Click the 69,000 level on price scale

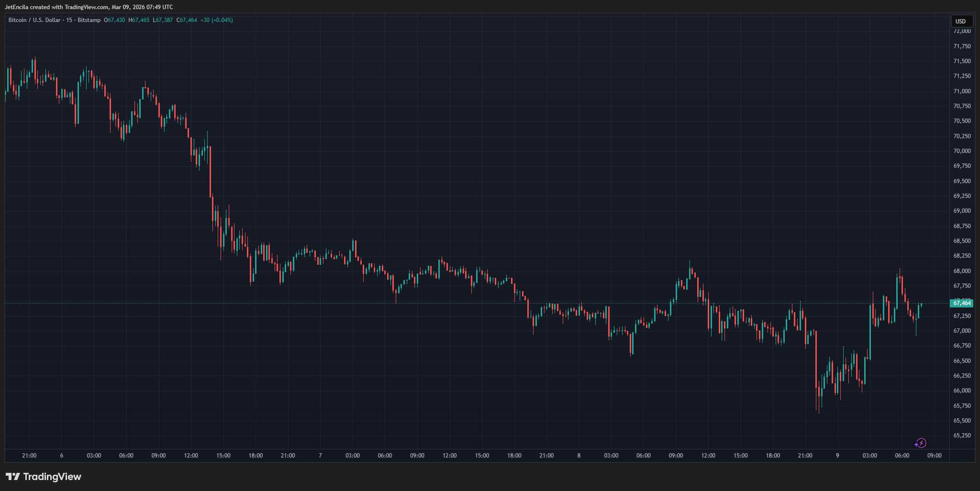962,211
